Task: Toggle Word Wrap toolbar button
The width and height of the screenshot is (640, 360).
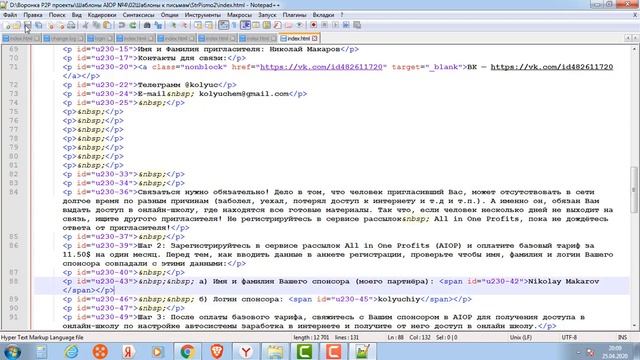Action: click(223, 25)
